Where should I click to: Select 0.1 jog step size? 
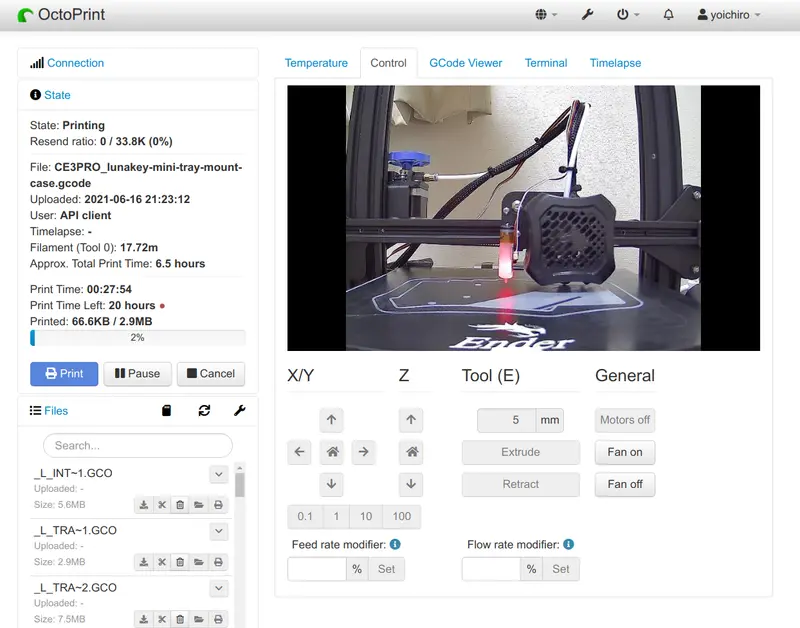(x=305, y=516)
